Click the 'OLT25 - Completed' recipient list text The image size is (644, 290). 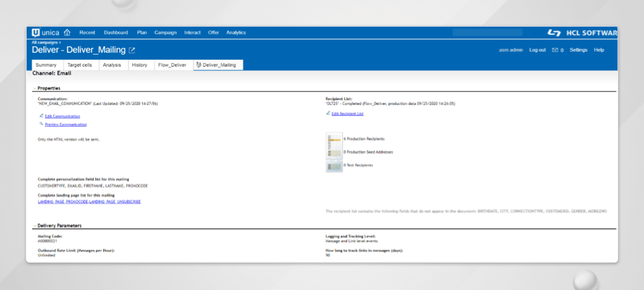point(390,104)
